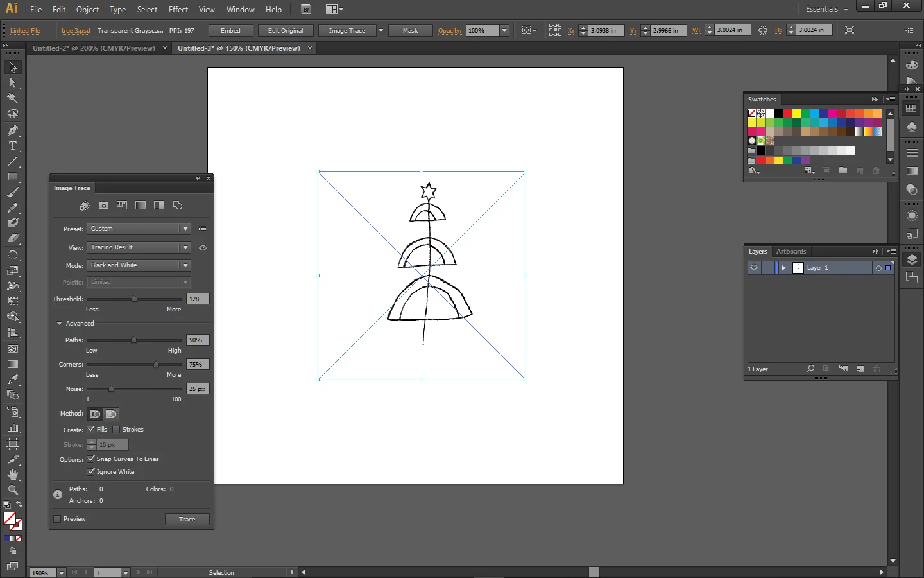The width and height of the screenshot is (924, 578).
Task: Open the Manage Presets list icon
Action: click(x=203, y=229)
